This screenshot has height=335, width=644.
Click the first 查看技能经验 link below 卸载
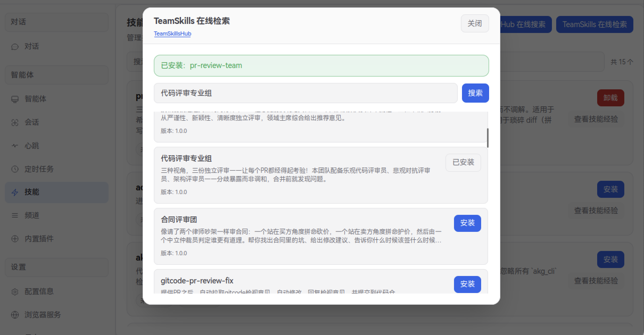[596, 119]
